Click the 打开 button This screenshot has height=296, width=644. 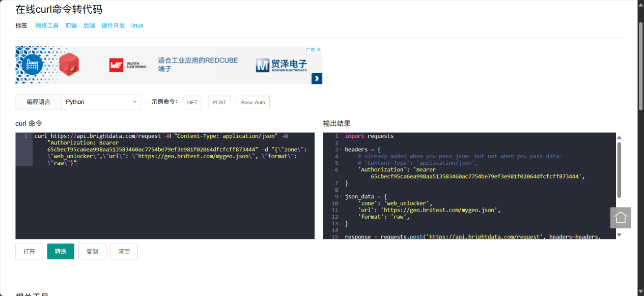click(29, 251)
